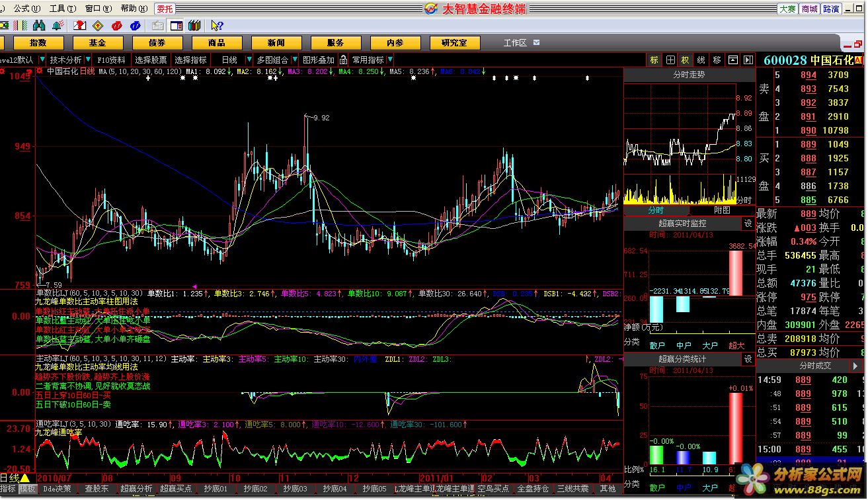The image size is (868, 500).
Task: Click the 标 toggle above the chart
Action: point(654,60)
